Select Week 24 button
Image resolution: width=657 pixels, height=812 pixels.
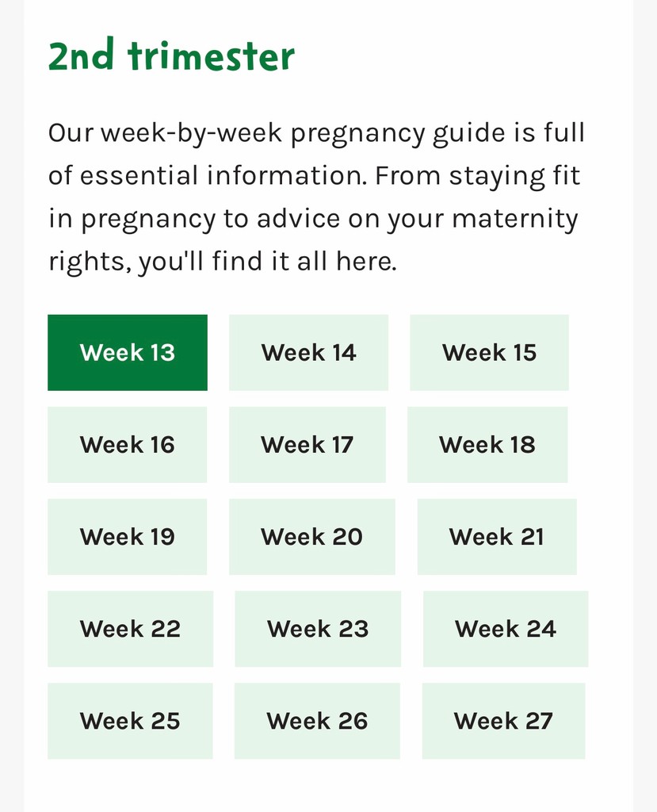pos(506,629)
